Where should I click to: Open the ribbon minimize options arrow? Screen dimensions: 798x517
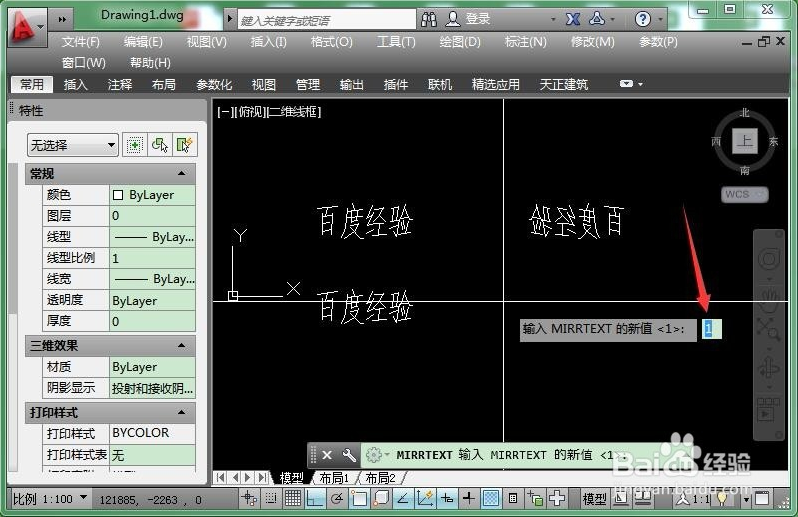point(640,84)
